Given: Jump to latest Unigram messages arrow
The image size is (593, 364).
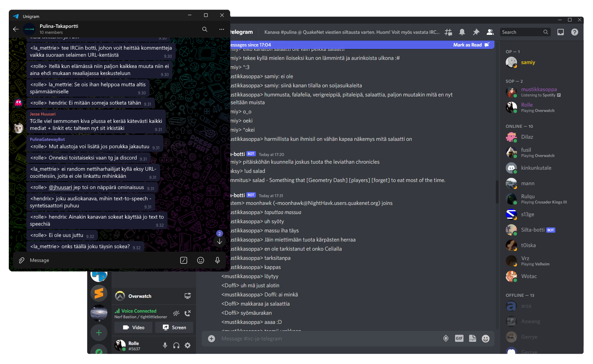Looking at the screenshot, I should (x=220, y=241).
